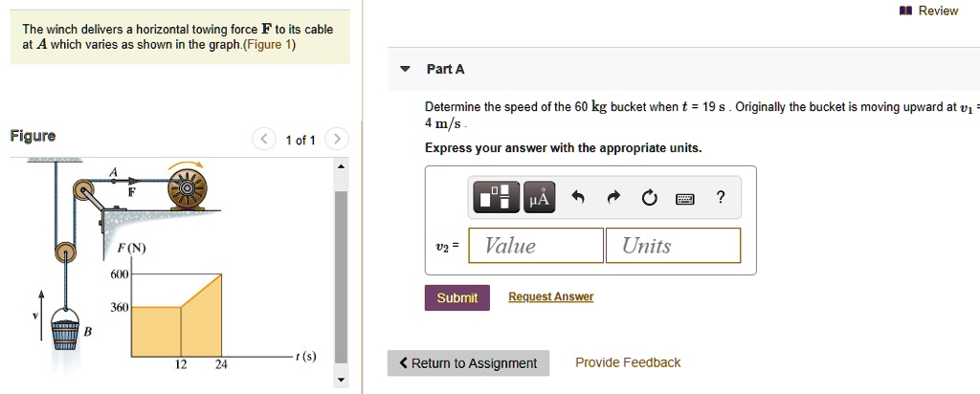Focus the Units input field

tap(673, 246)
